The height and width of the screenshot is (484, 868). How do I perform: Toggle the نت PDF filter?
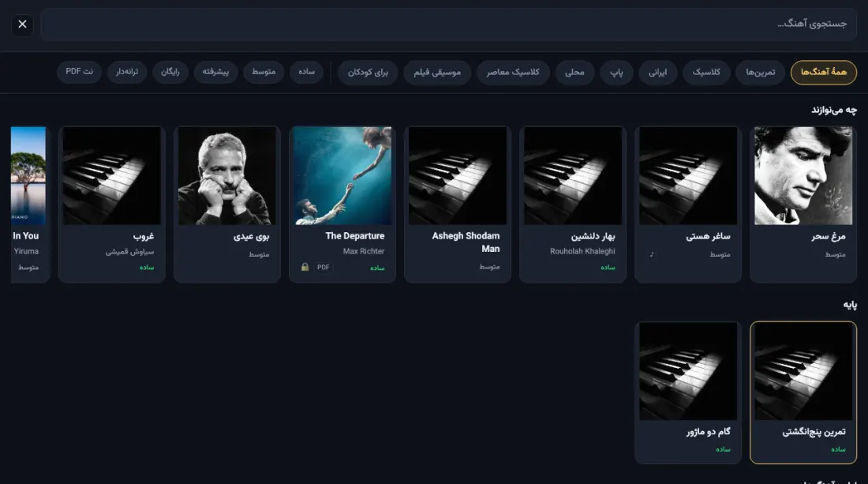pyautogui.click(x=79, y=72)
